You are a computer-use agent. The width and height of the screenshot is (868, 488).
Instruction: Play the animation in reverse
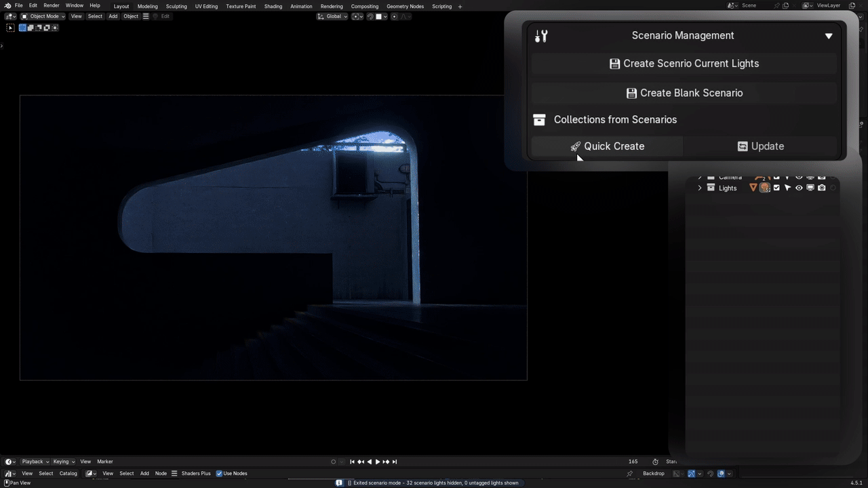(x=369, y=462)
